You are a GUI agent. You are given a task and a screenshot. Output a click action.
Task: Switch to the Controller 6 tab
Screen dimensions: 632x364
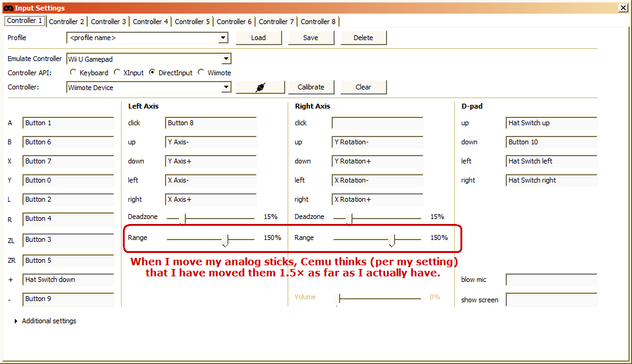(234, 22)
